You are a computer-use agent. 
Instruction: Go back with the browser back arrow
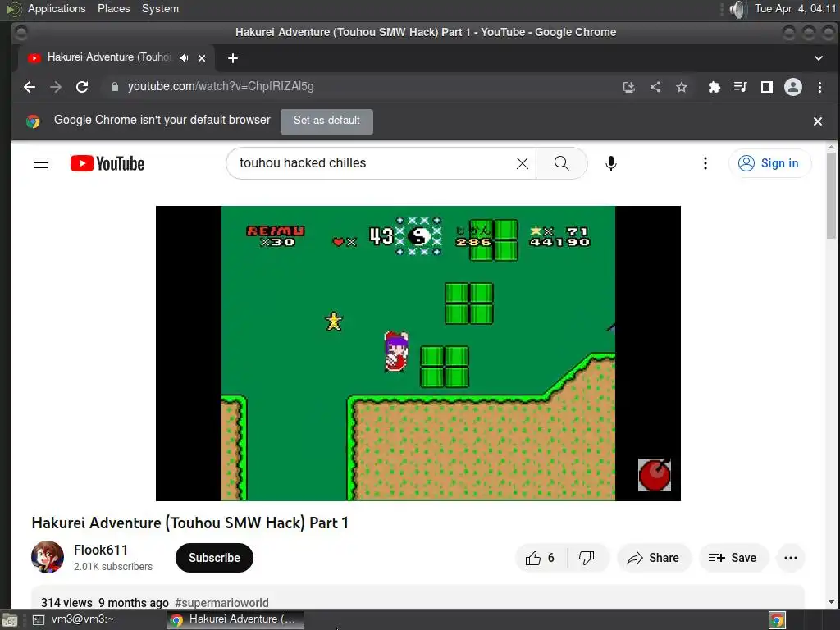[x=30, y=87]
